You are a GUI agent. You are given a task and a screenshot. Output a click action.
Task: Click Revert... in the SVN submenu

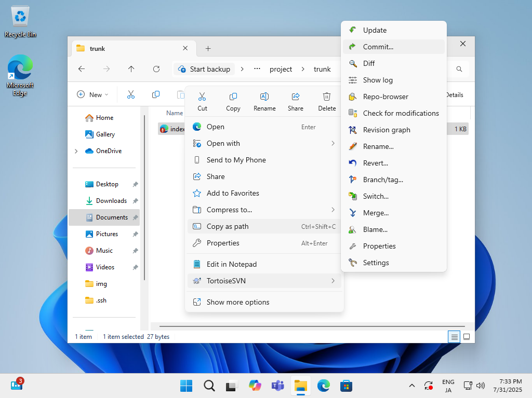(x=394, y=163)
